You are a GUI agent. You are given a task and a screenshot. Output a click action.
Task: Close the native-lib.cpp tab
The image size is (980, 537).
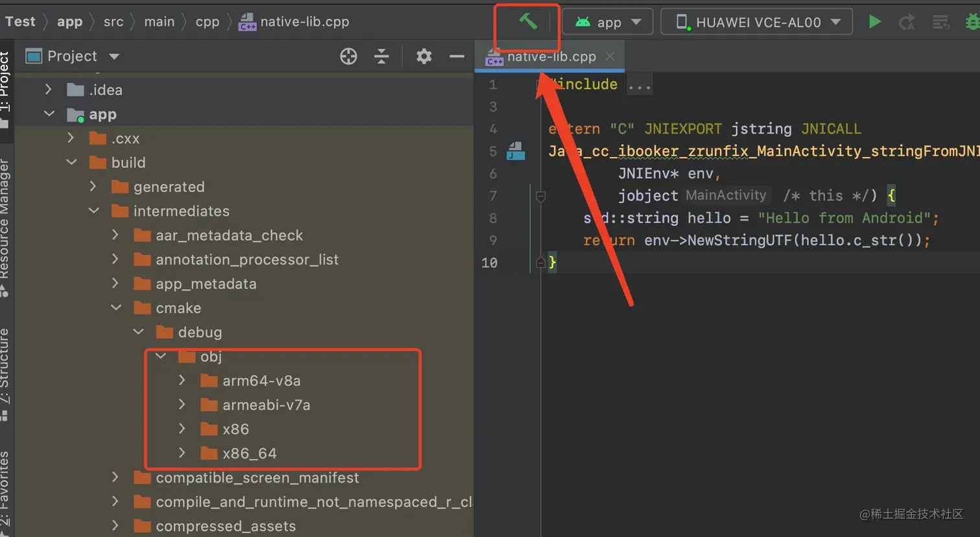[x=610, y=56]
